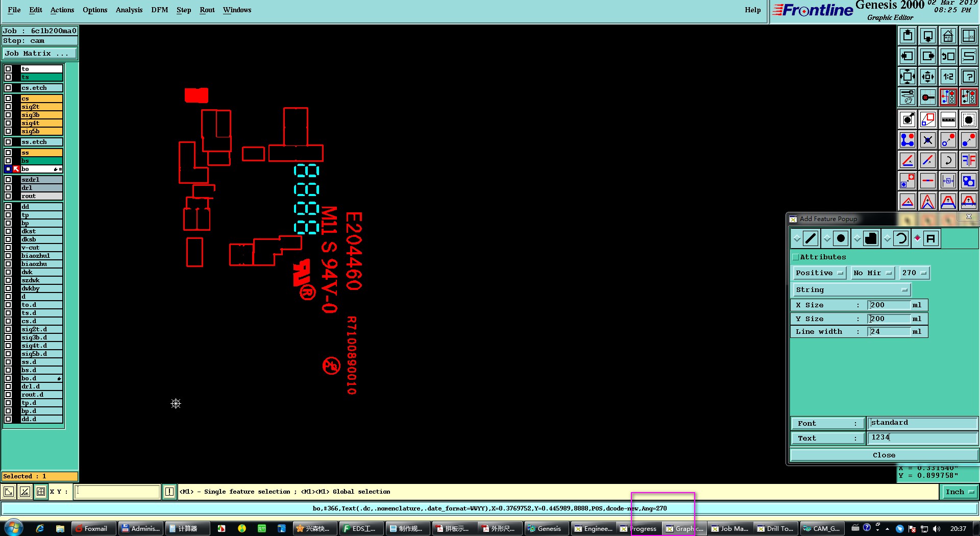The height and width of the screenshot is (536, 980).
Task: Click the delete point X icon
Action: click(x=928, y=140)
